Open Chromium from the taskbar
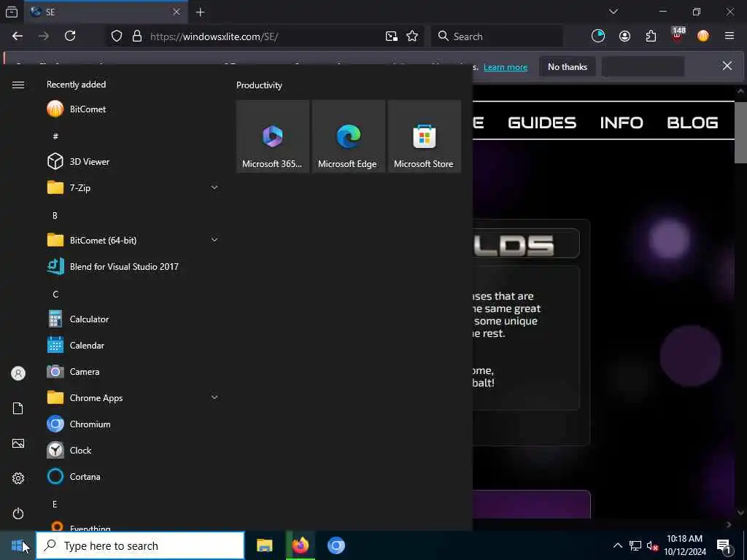747x560 pixels. pyautogui.click(x=336, y=545)
